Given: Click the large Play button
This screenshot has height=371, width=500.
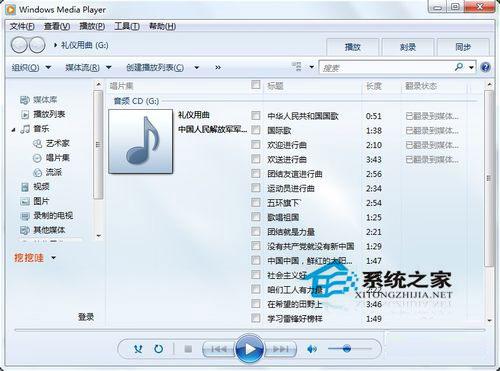Looking at the screenshot, I should point(249,349).
